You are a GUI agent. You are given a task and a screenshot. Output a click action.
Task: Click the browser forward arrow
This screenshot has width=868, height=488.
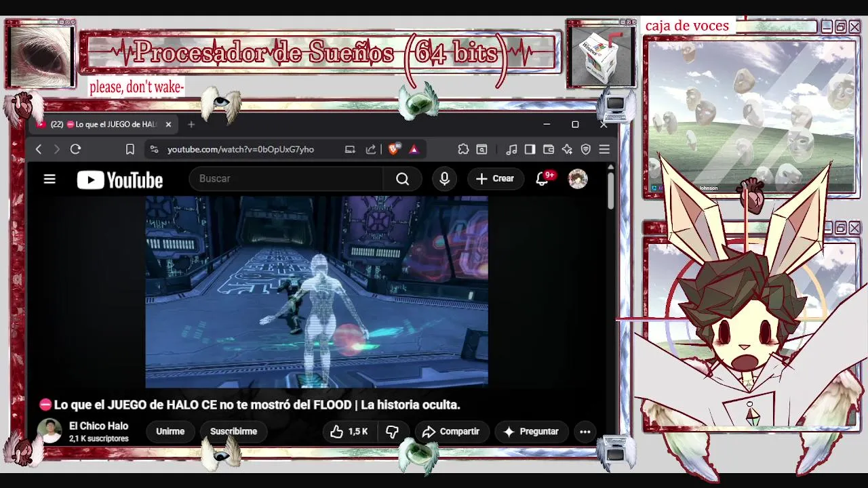(57, 149)
